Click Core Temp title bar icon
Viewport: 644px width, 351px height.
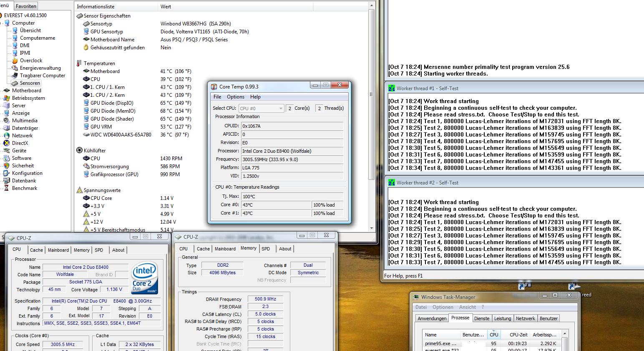click(214, 86)
